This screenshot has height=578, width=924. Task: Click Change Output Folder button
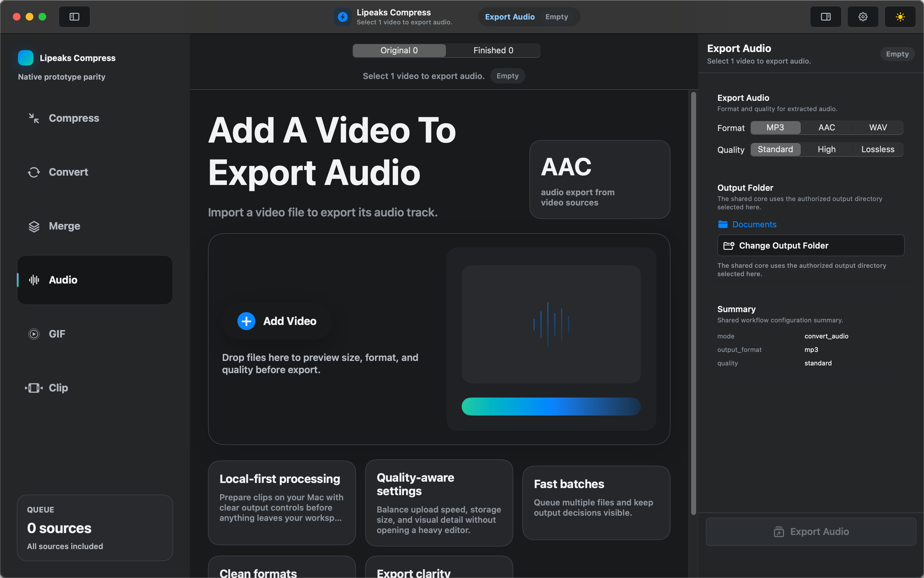[811, 245]
